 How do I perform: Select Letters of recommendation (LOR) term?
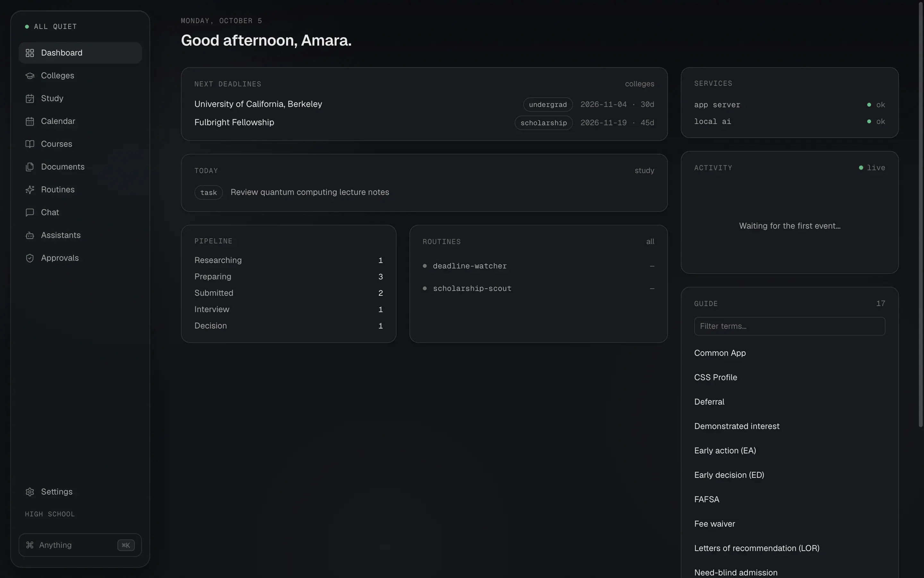757,548
